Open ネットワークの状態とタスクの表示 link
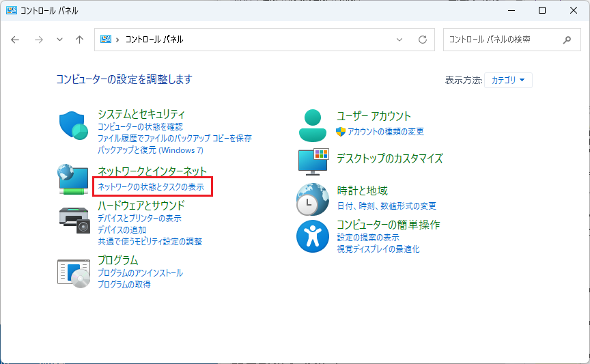590x364 pixels. pos(151,186)
